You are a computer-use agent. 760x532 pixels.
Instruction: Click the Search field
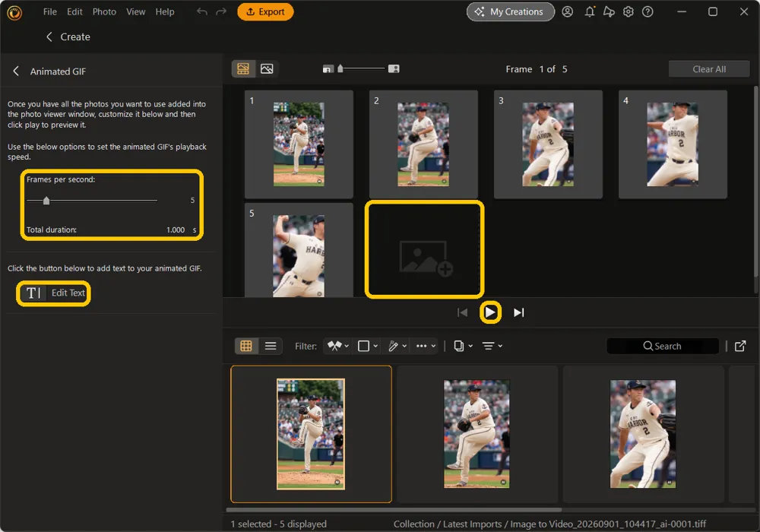click(662, 346)
